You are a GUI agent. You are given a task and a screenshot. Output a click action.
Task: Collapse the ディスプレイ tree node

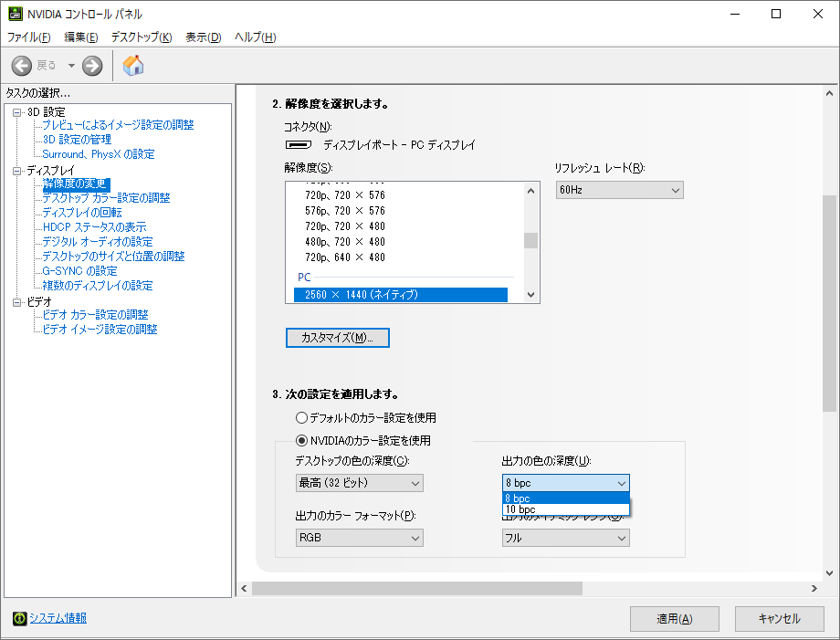(17, 171)
